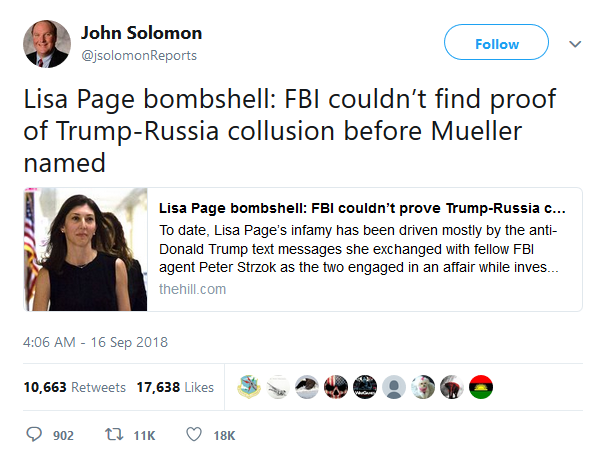The width and height of the screenshot is (607, 456).
Task: View the 17,638 Likes list
Action: tap(175, 387)
